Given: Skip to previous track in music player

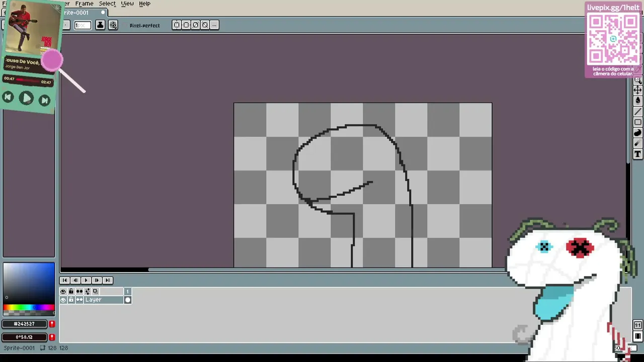Looking at the screenshot, I should [8, 98].
